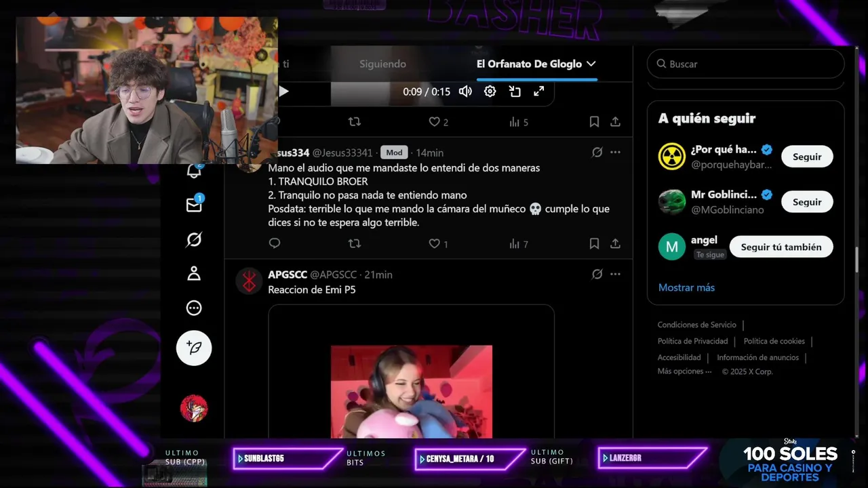Image resolution: width=868 pixels, height=488 pixels.
Task: Open Política de cookies link
Action: pyautogui.click(x=774, y=341)
